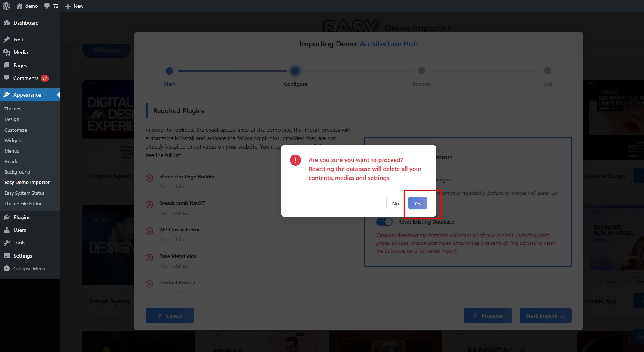Open Easy System Status submenu item
Screen dimensions: 644x352
25,193
